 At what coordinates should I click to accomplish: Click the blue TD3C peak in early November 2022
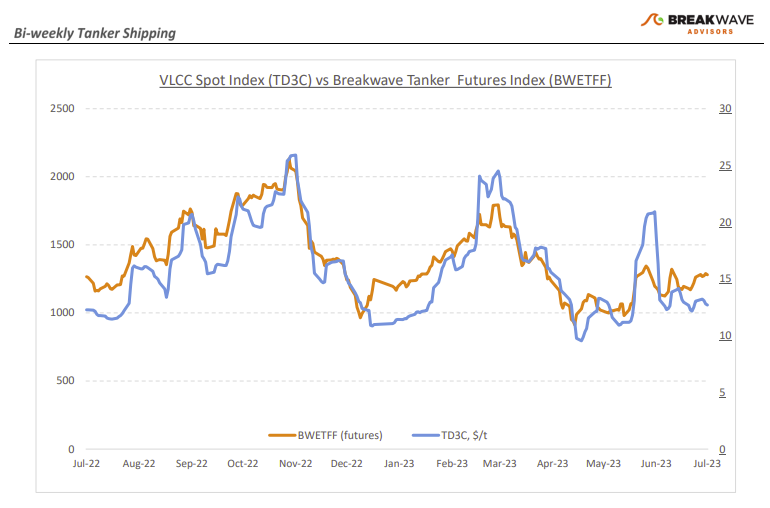(x=293, y=156)
